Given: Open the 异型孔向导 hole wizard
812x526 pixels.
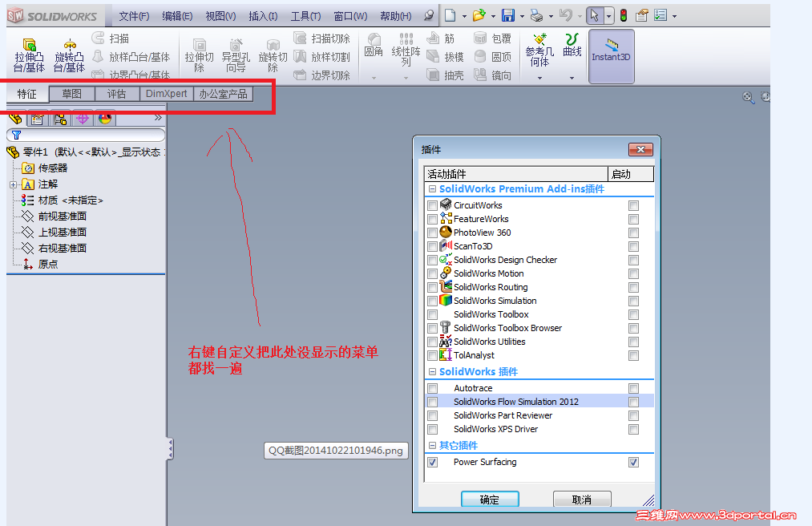Looking at the screenshot, I should coord(236,55).
